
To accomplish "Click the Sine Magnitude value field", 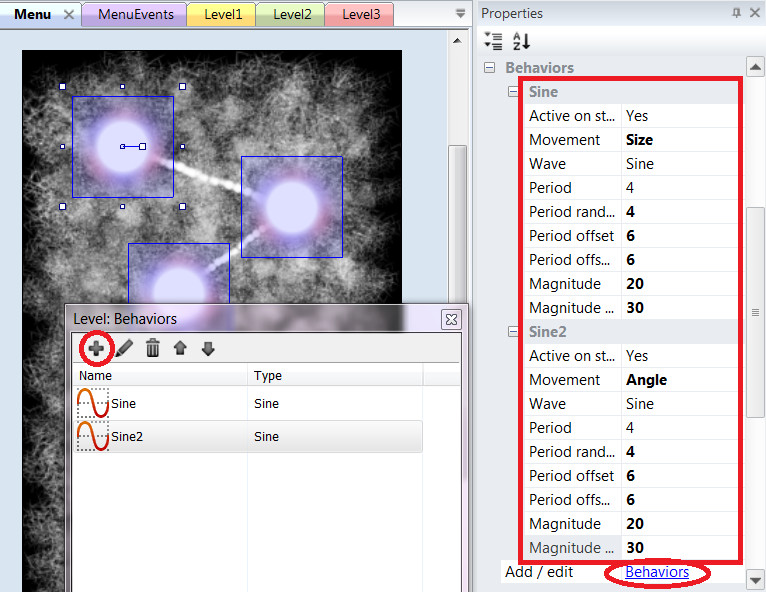I will 680,284.
